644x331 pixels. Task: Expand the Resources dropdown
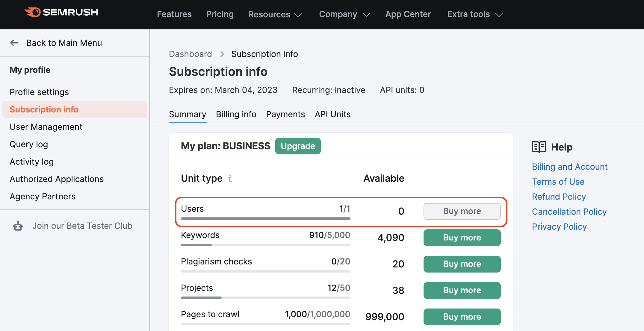[275, 14]
